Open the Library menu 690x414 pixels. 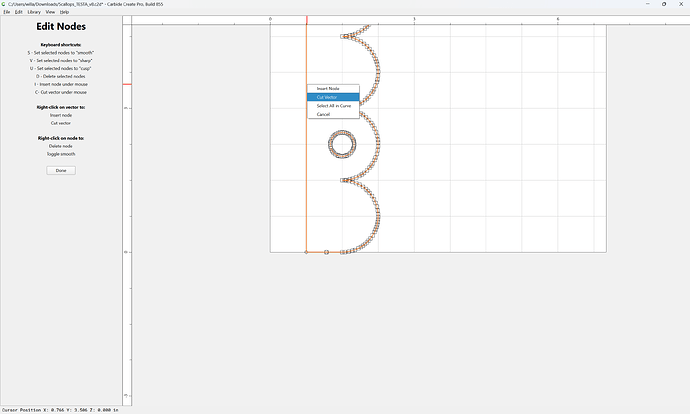(x=34, y=12)
